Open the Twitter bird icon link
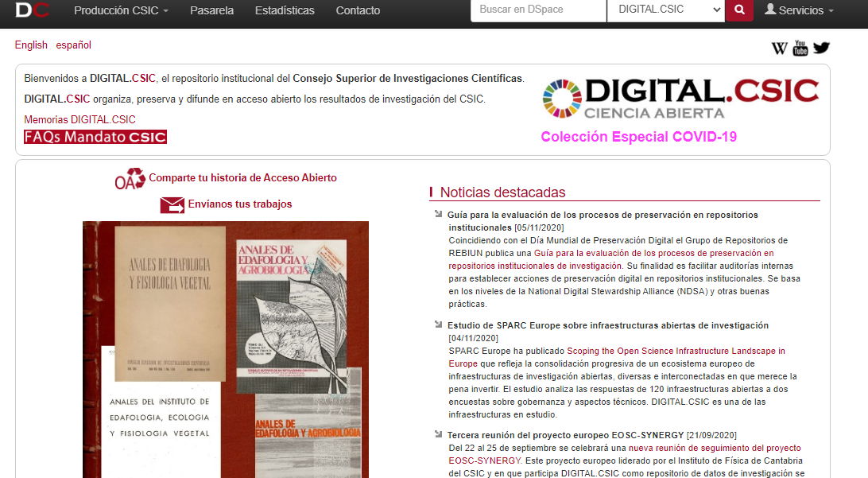 pyautogui.click(x=822, y=48)
